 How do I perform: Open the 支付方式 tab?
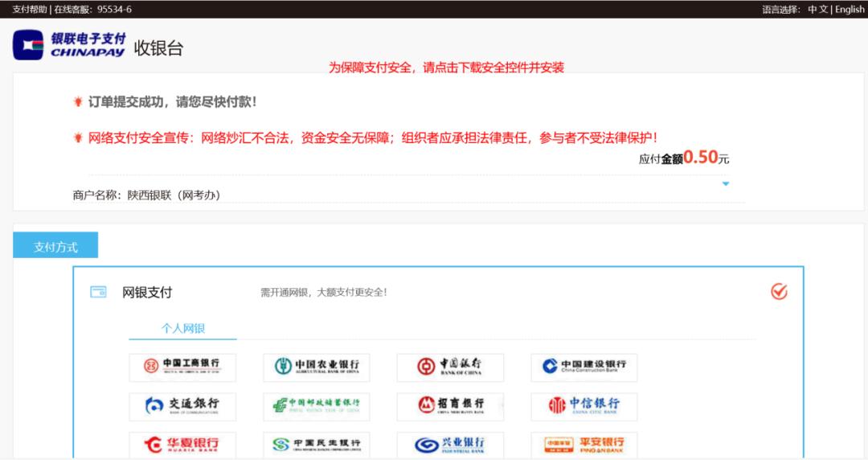pyautogui.click(x=55, y=245)
